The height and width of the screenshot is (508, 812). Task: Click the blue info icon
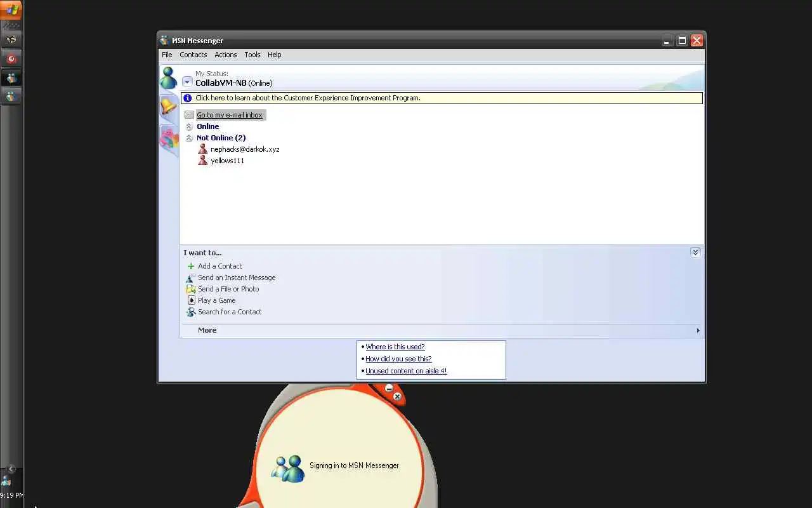point(187,98)
